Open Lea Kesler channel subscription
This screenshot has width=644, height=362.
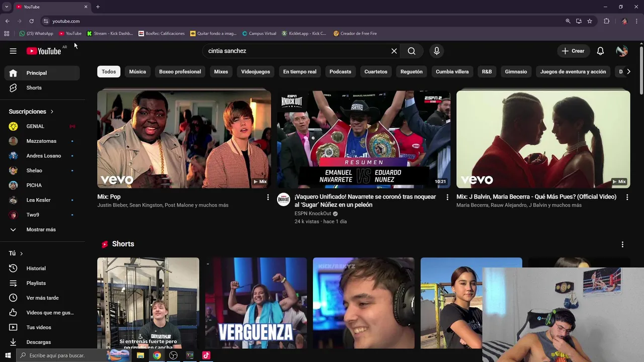pos(42,200)
